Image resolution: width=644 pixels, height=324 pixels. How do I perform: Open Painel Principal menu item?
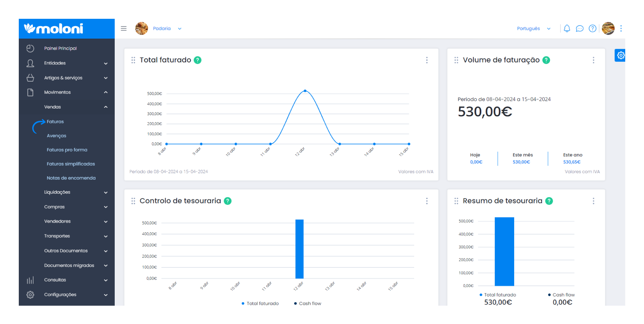pyautogui.click(x=60, y=48)
